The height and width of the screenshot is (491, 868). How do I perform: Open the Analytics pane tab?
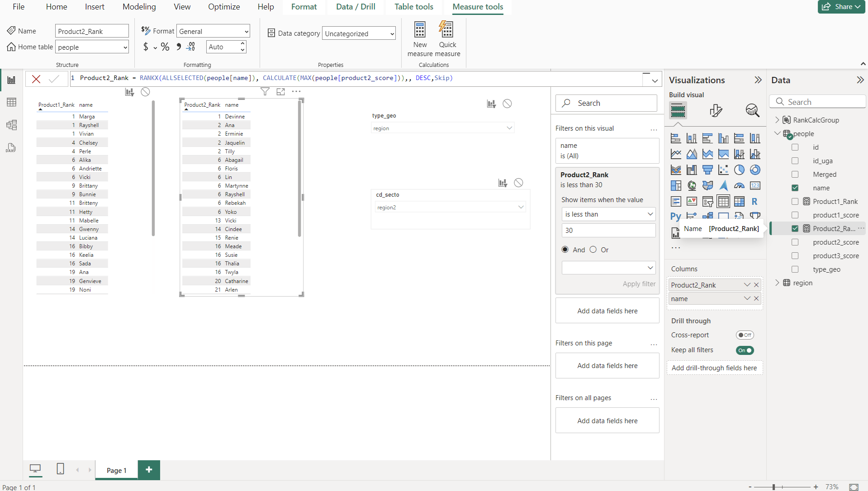pyautogui.click(x=753, y=110)
